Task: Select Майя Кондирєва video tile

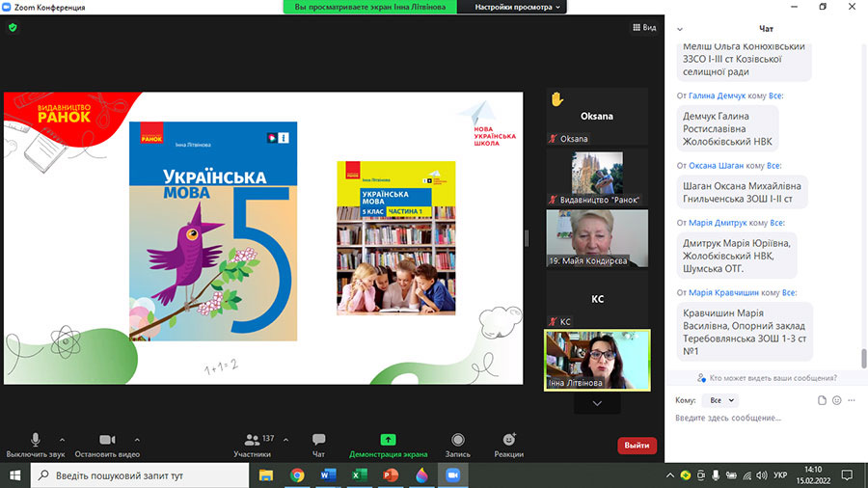Action: pos(597,238)
